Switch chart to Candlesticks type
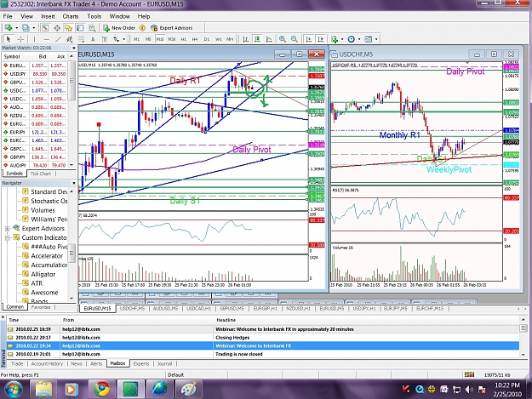The height and width of the screenshot is (399, 532). [257, 39]
